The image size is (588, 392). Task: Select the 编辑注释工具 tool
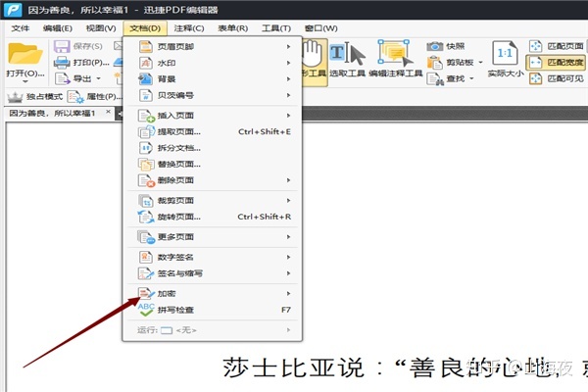click(396, 61)
